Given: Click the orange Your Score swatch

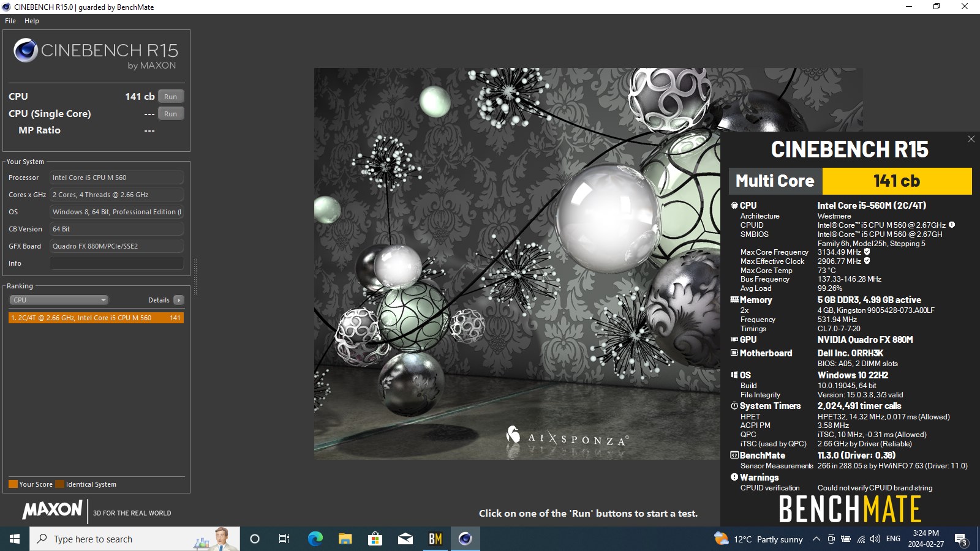Looking at the screenshot, I should pos(13,484).
